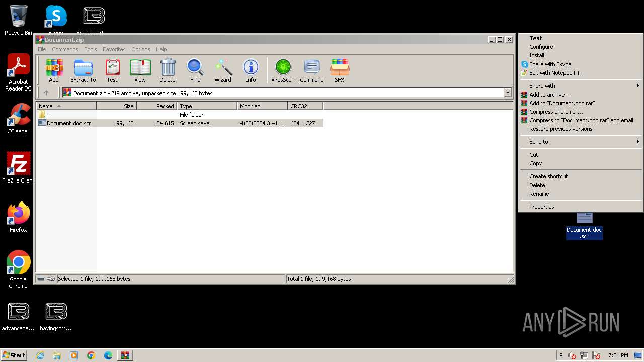Choose Install in the context menu
This screenshot has width=644, height=362.
[581, 55]
